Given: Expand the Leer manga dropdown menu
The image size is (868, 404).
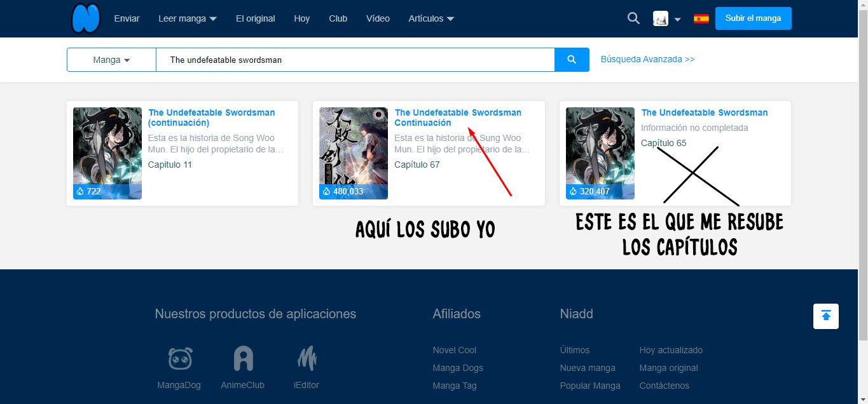Looking at the screenshot, I should [x=188, y=18].
